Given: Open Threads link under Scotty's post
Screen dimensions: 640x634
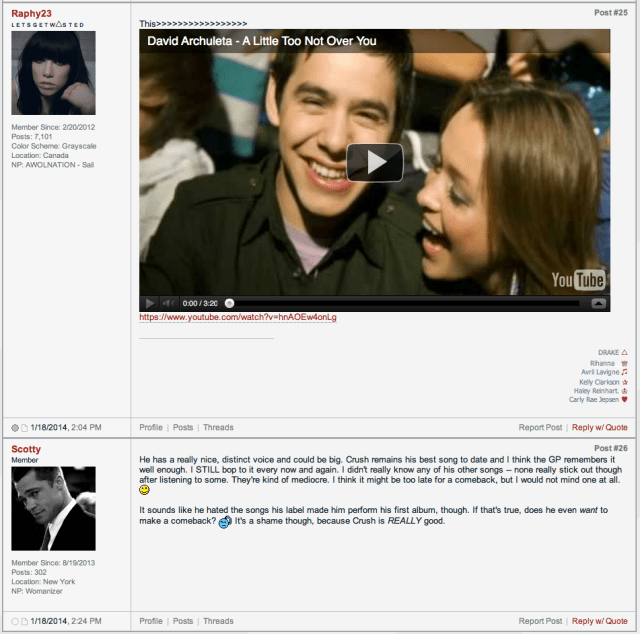Looking at the screenshot, I should pos(218,621).
